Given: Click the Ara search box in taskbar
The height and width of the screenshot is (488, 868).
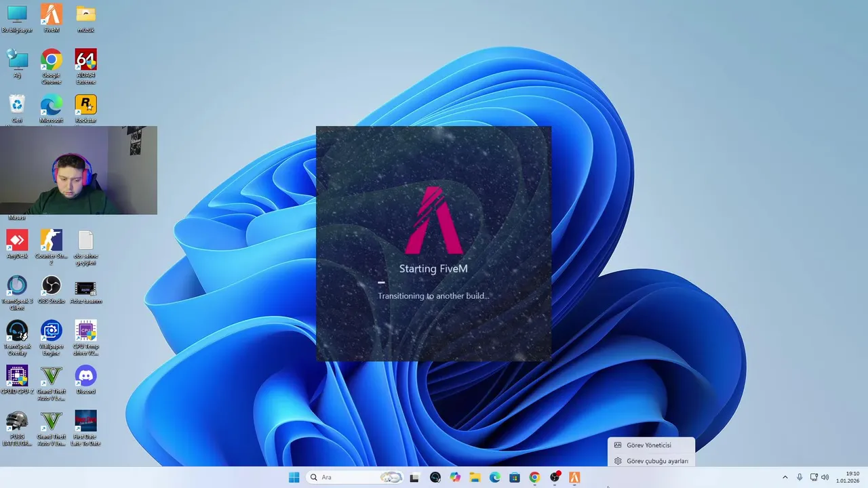Looking at the screenshot, I should [x=355, y=477].
